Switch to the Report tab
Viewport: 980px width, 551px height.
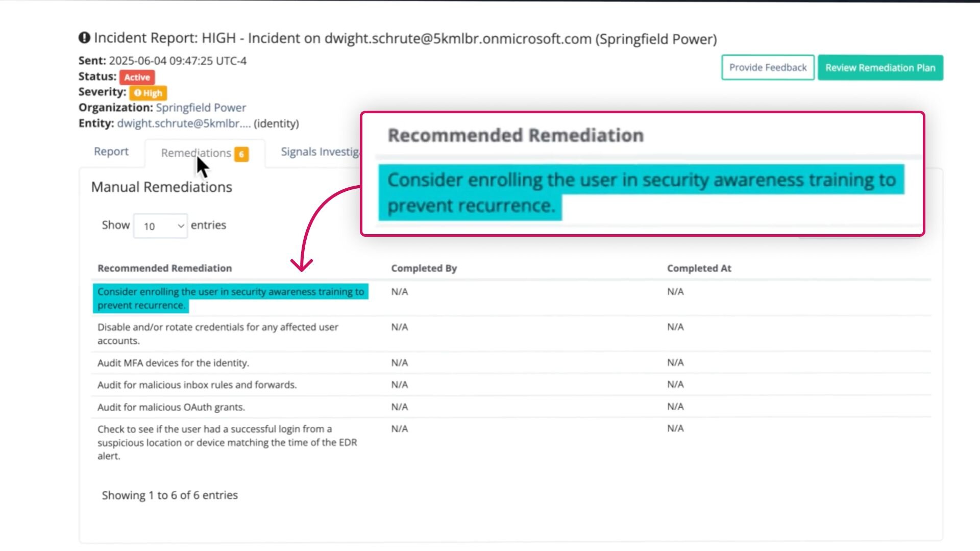point(111,152)
